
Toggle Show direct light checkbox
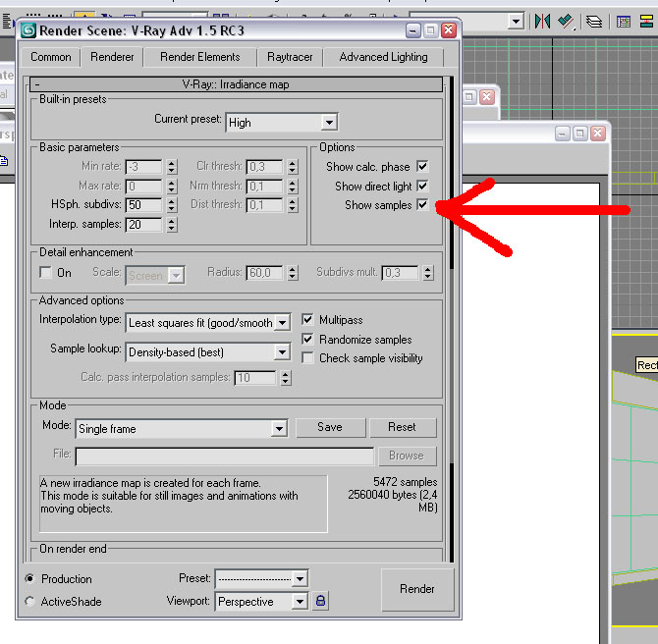[x=422, y=186]
